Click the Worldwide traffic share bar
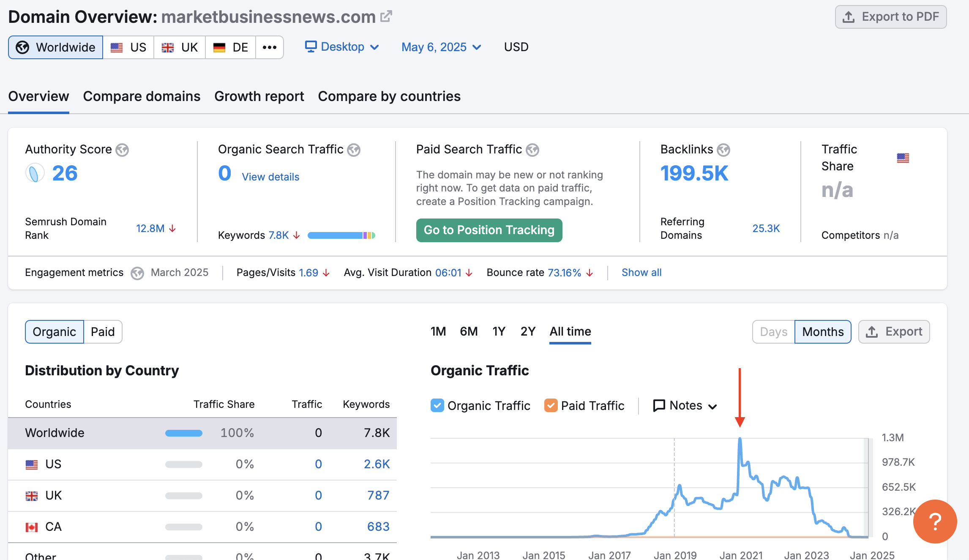969x560 pixels. click(184, 433)
